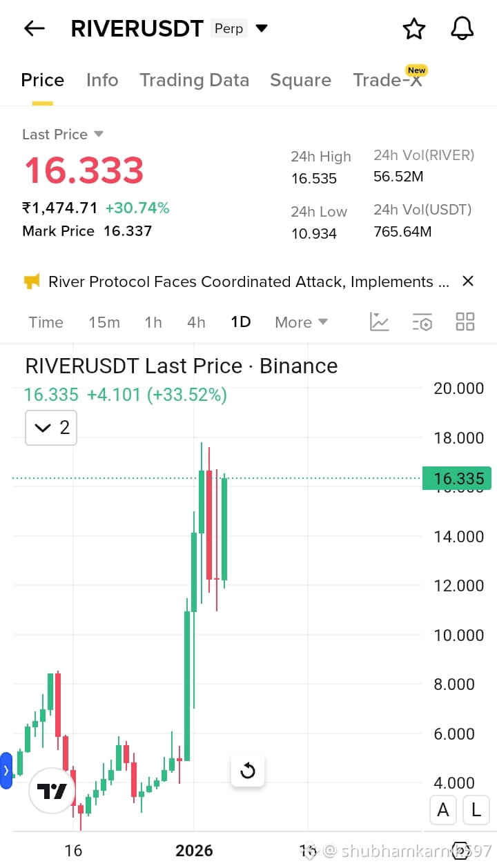This screenshot has width=497, height=868.
Task: Reset chart view with the refresh icon
Action: [x=248, y=771]
